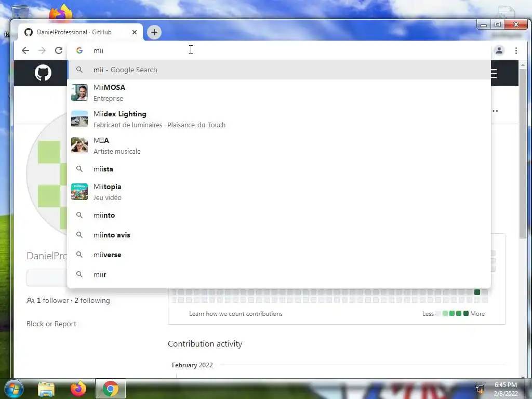The width and height of the screenshot is (532, 399).
Task: Pick the 'miinto' search suggestion
Action: (x=279, y=215)
